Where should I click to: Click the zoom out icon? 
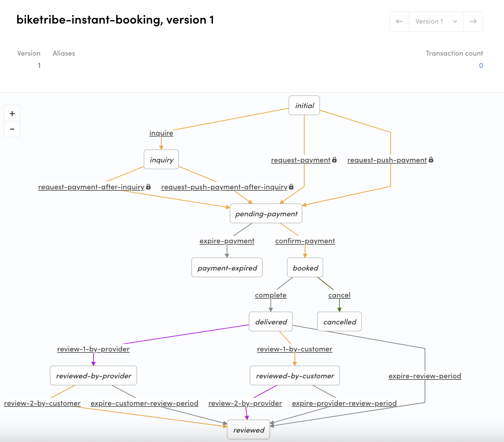tap(12, 129)
